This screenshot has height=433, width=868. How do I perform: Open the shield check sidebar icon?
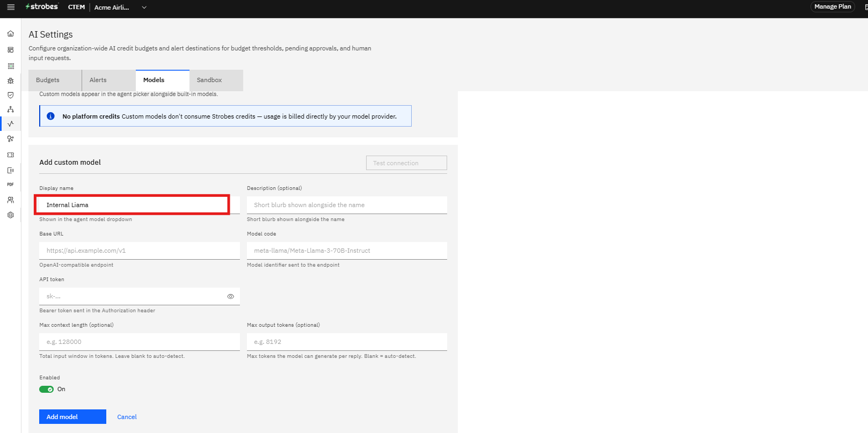(10, 95)
